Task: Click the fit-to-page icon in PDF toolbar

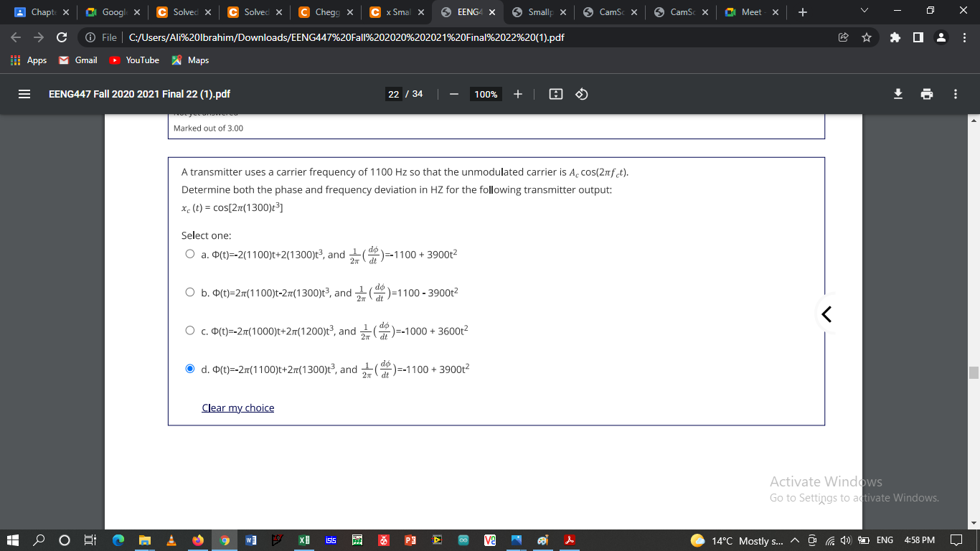Action: tap(555, 94)
